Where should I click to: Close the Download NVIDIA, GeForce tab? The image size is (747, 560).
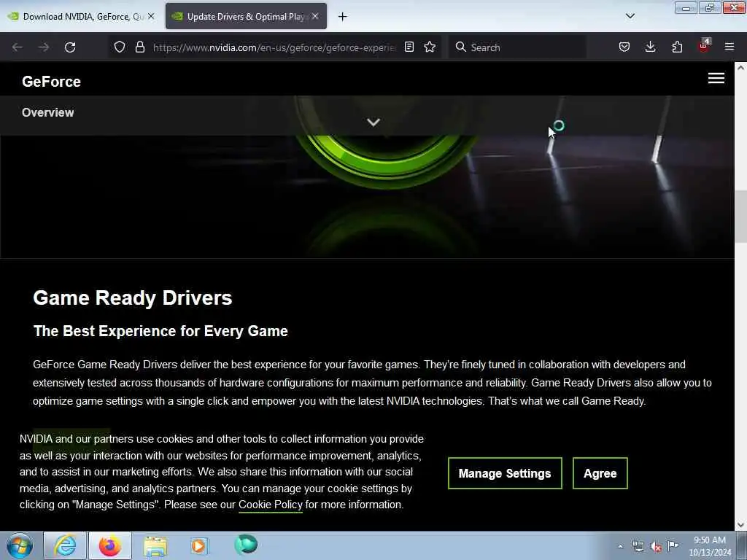[151, 16]
